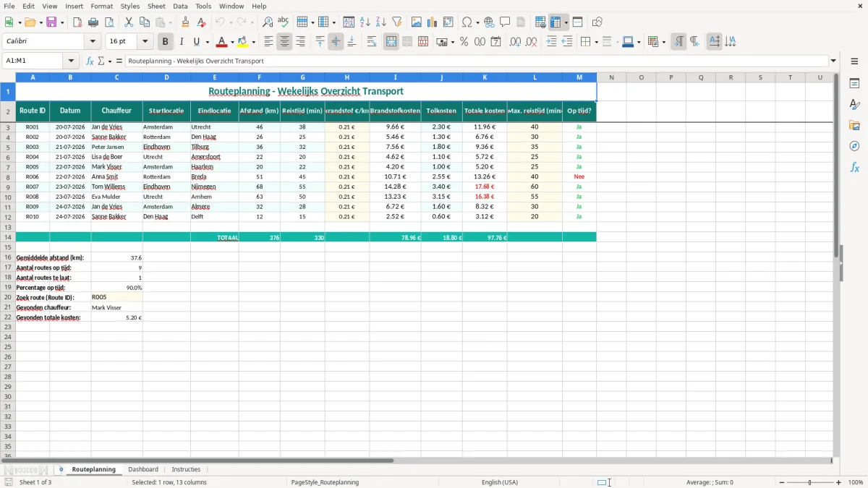
Task: Insert a hyperlink
Action: [490, 22]
